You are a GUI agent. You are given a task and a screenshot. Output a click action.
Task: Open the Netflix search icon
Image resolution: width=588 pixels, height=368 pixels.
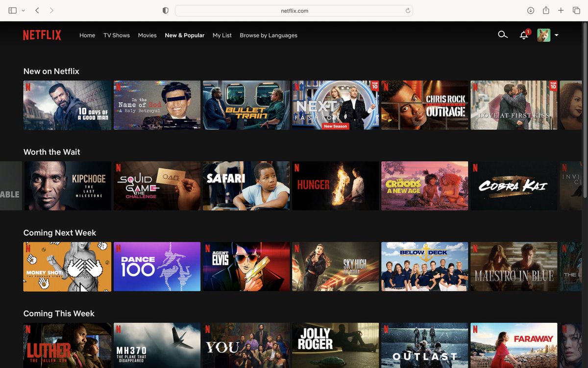pos(502,35)
